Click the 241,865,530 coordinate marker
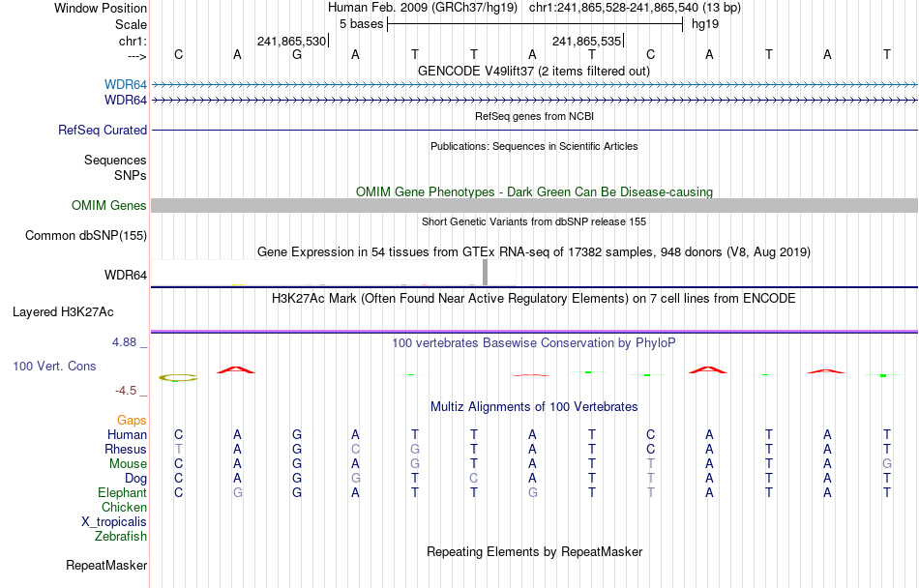This screenshot has height=588, width=919. pyautogui.click(x=291, y=41)
